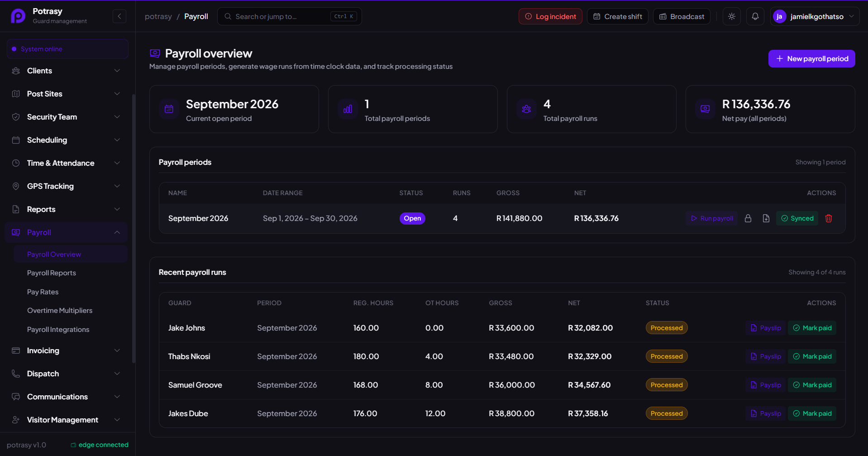The image size is (868, 456).
Task: Expand the Post Sites menu chevron
Action: tap(117, 94)
